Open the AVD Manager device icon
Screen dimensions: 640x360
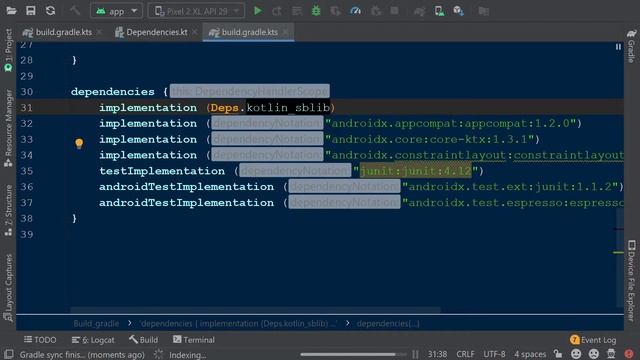coord(439,11)
